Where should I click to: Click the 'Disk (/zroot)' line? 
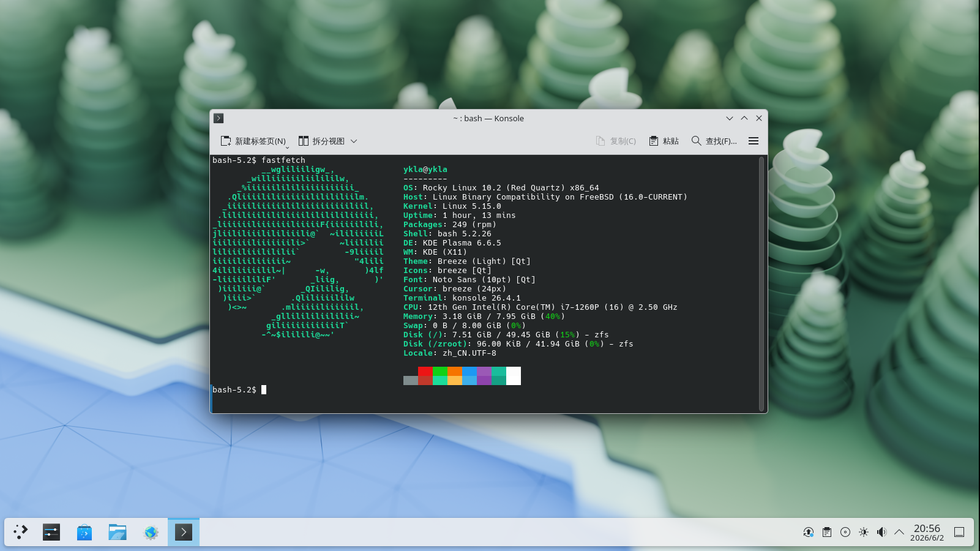click(518, 344)
